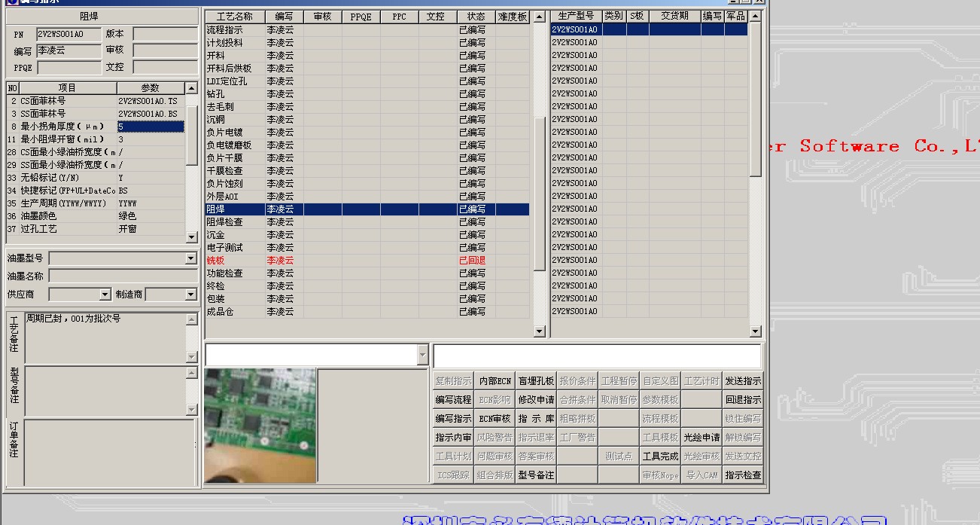980x525 pixels.
Task: Select the 阻焊检查 process row
Action: tap(367, 222)
